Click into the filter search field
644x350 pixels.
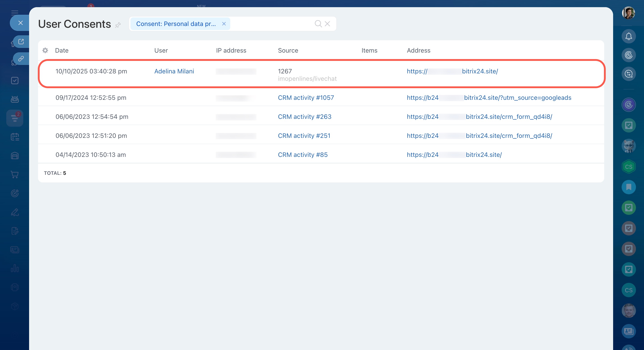(x=271, y=24)
